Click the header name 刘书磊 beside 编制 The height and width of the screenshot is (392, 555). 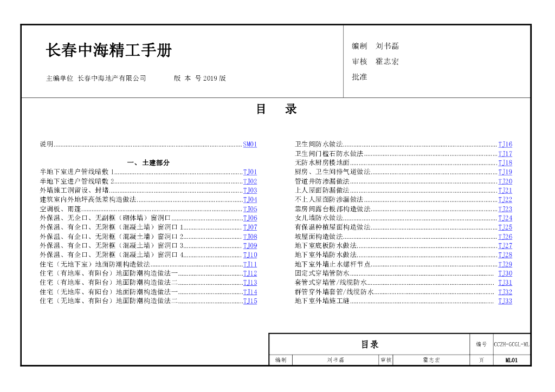[x=387, y=46]
